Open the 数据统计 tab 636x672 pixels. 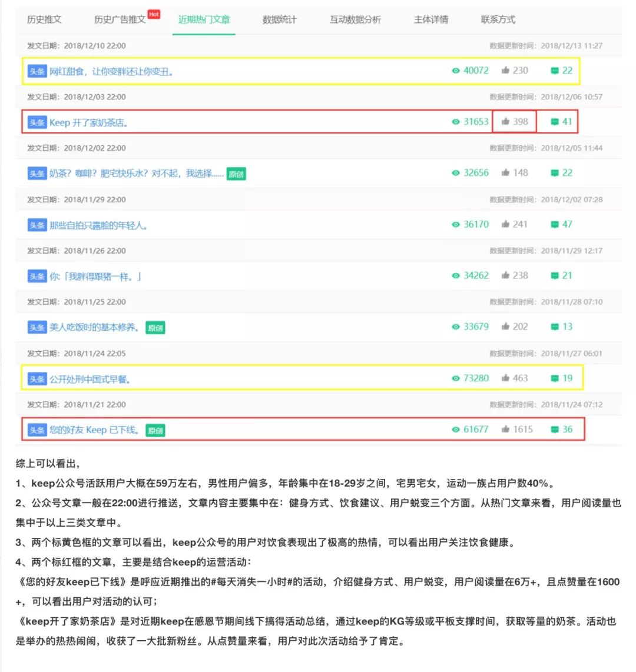click(x=279, y=19)
